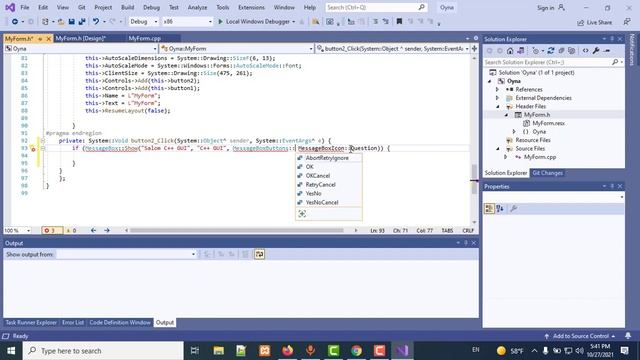Click the Search (Ctrl+Q) box
This screenshot has width=640, height=360.
tap(376, 7)
